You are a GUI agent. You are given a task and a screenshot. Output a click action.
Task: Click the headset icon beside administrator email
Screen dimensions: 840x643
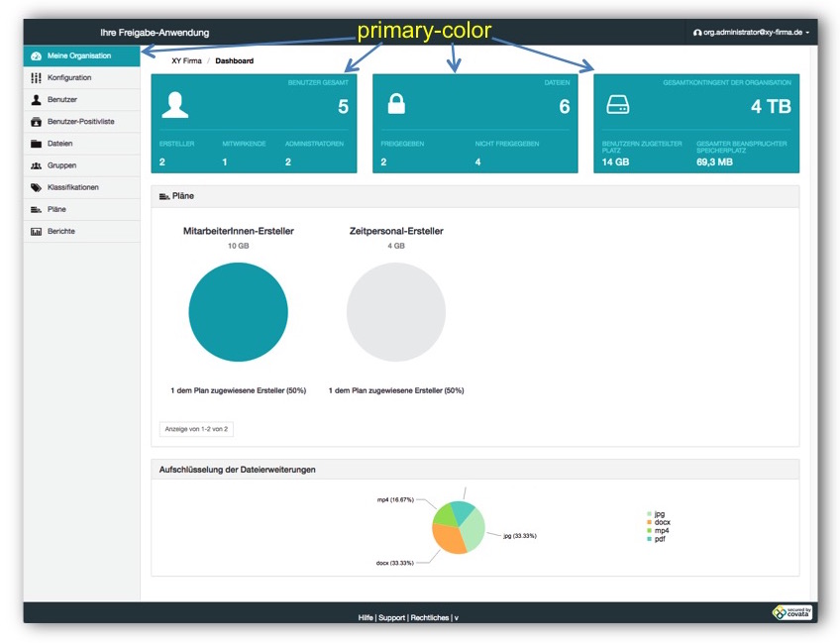697,33
